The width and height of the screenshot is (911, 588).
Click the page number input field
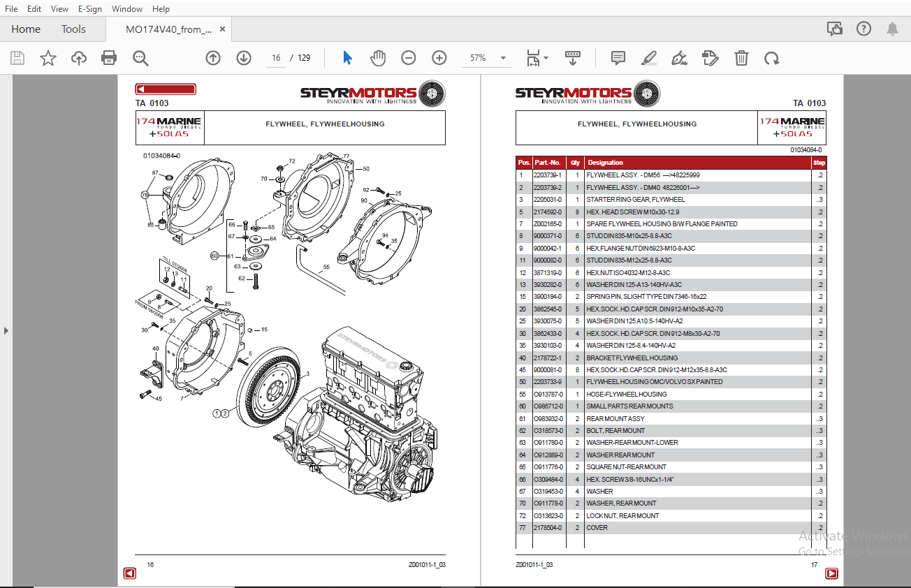coord(276,58)
